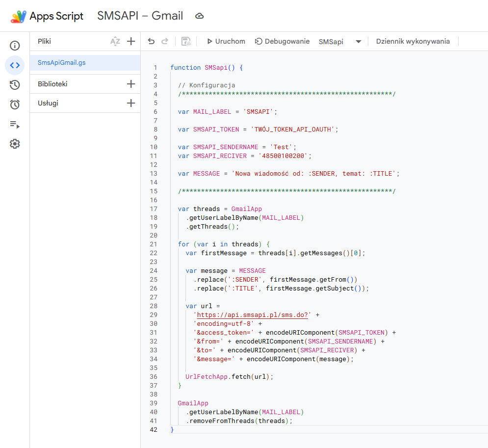Click SMSAPI_RECIVER in encodeURIComponent on line 33

point(327,350)
